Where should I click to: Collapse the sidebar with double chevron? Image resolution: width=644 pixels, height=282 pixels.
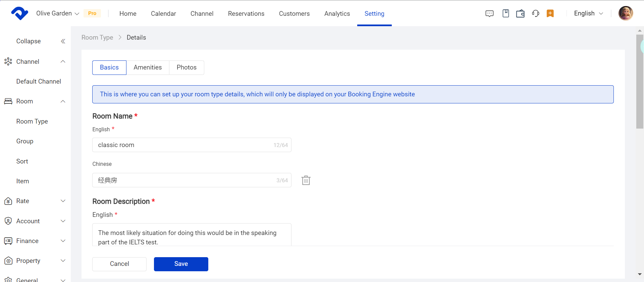[63, 41]
